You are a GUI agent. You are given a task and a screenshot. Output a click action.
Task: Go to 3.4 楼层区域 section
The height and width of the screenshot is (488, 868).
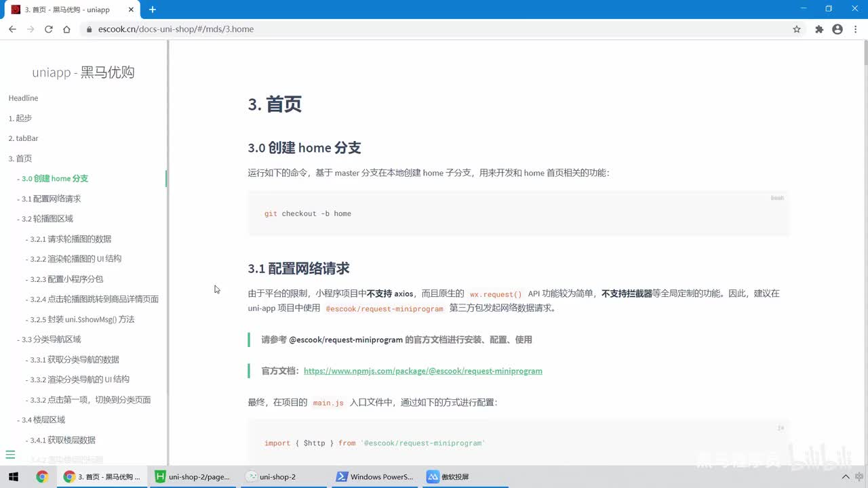(43, 420)
